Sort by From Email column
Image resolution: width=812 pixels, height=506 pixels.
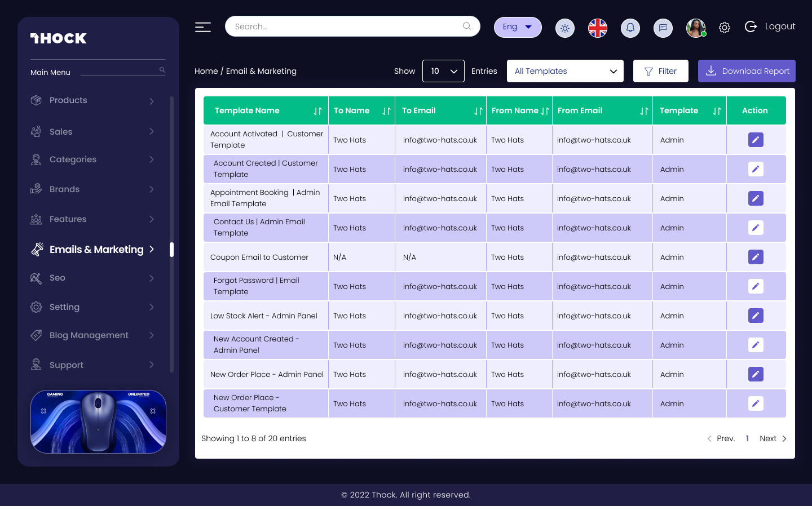(x=643, y=111)
